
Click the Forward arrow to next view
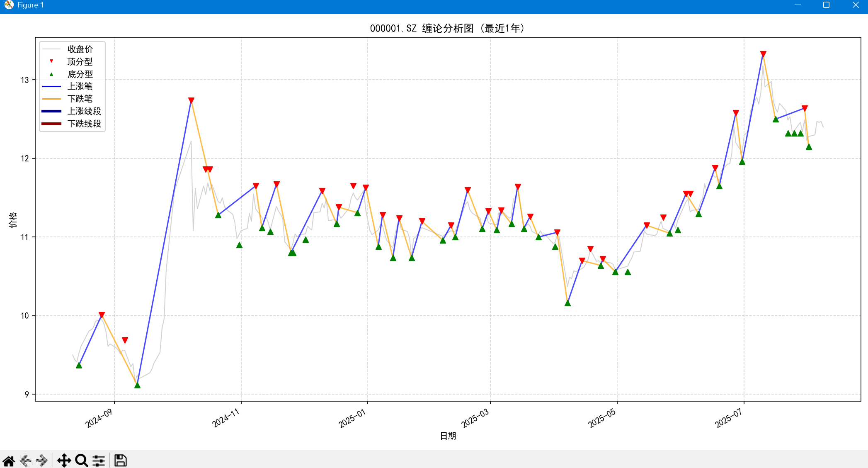click(42, 461)
